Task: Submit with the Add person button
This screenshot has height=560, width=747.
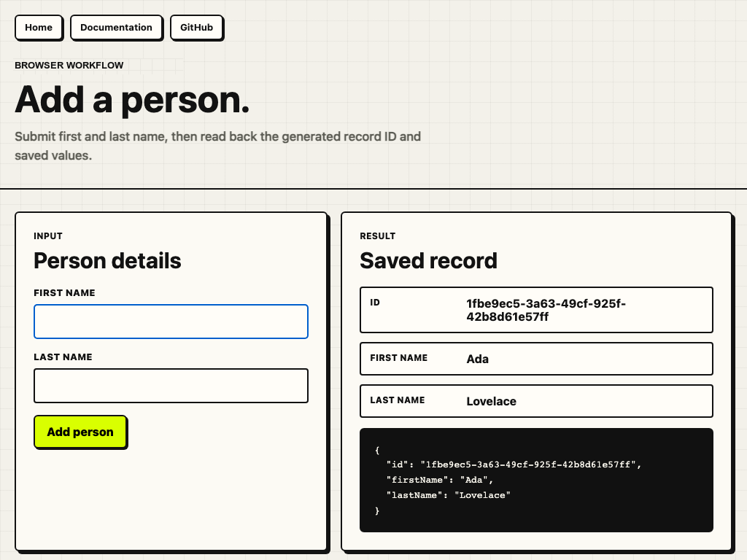Action: click(80, 432)
